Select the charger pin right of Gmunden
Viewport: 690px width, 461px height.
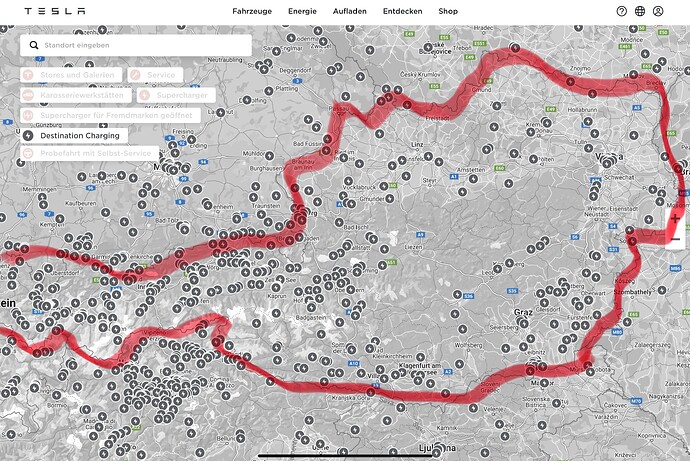[389, 198]
